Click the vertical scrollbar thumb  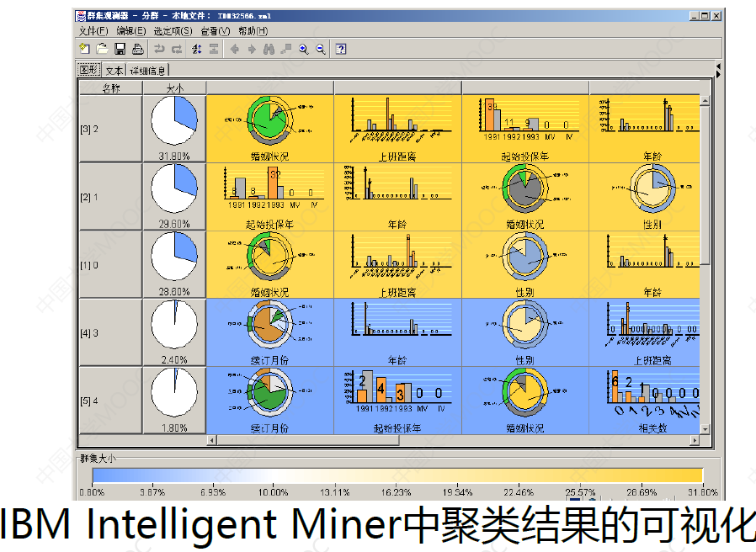click(705, 185)
